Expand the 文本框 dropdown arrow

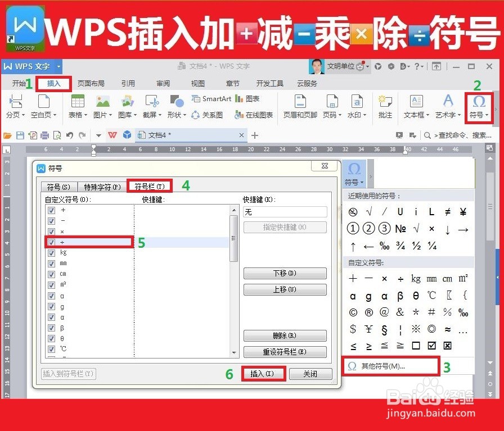[428, 115]
